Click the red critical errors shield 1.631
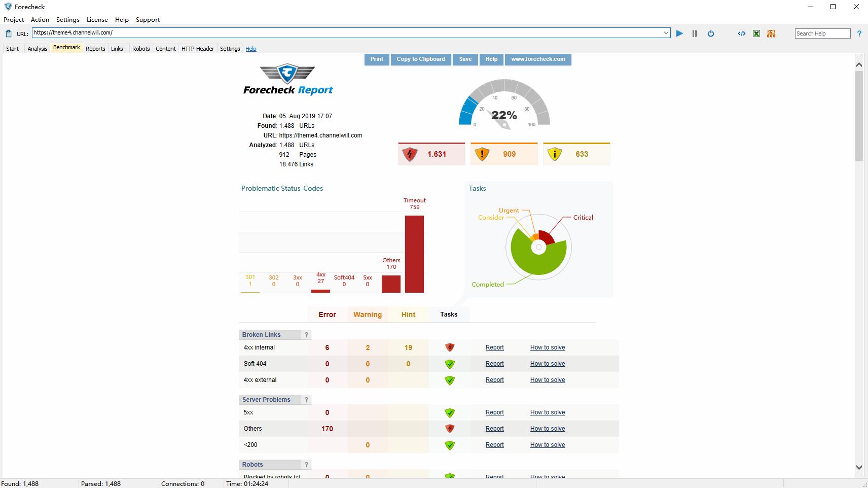Screen dimensions: 868x488 431,154
